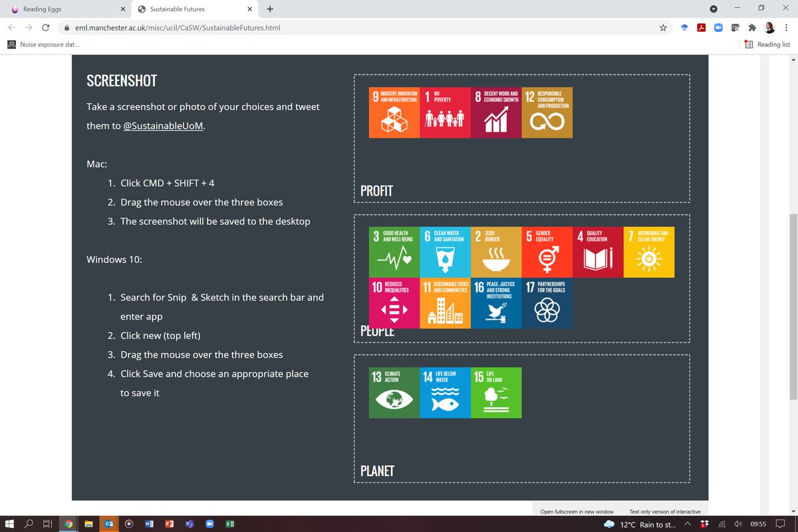Click the address bar URL
The width and height of the screenshot is (798, 532).
(178, 28)
